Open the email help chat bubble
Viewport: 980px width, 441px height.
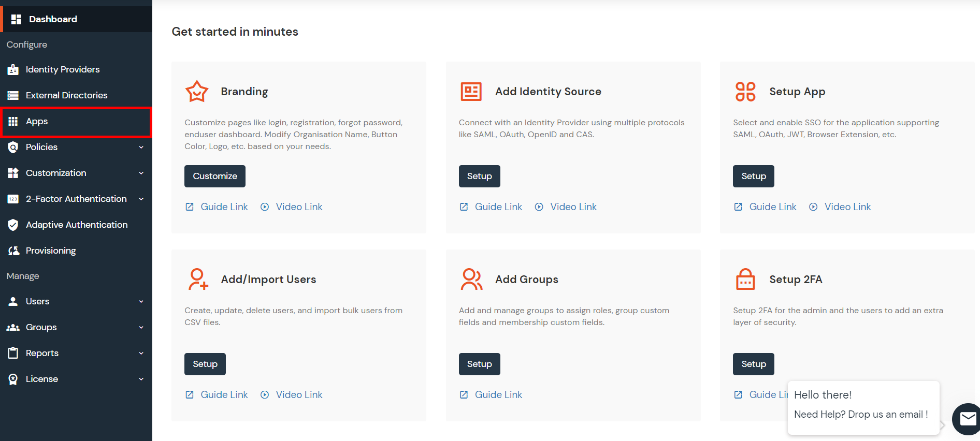tap(967, 418)
